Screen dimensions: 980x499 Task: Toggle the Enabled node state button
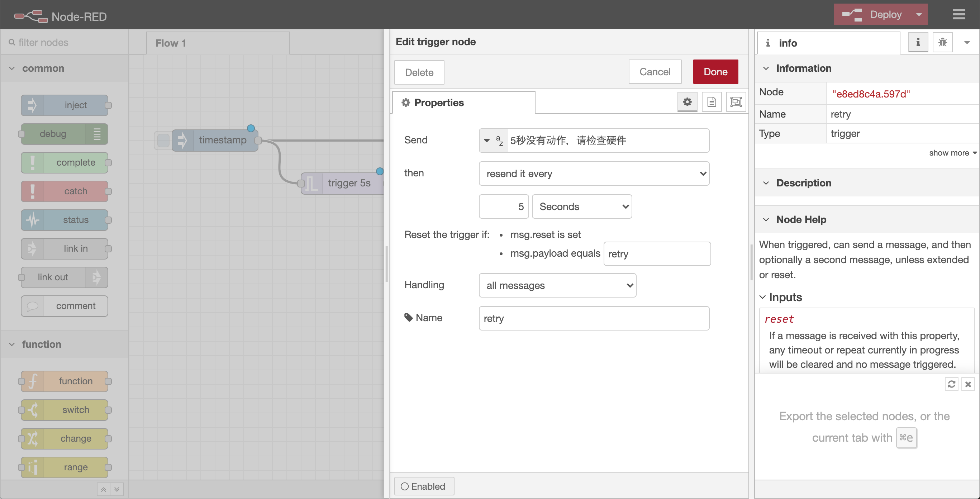(424, 486)
